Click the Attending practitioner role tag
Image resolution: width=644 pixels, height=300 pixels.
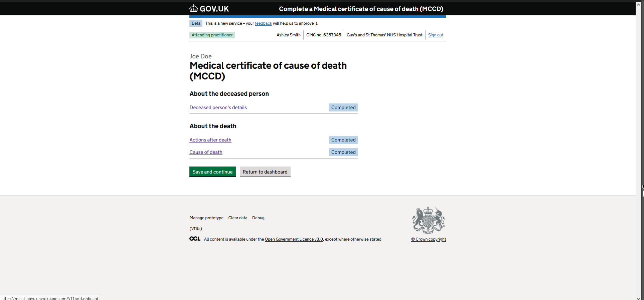212,35
